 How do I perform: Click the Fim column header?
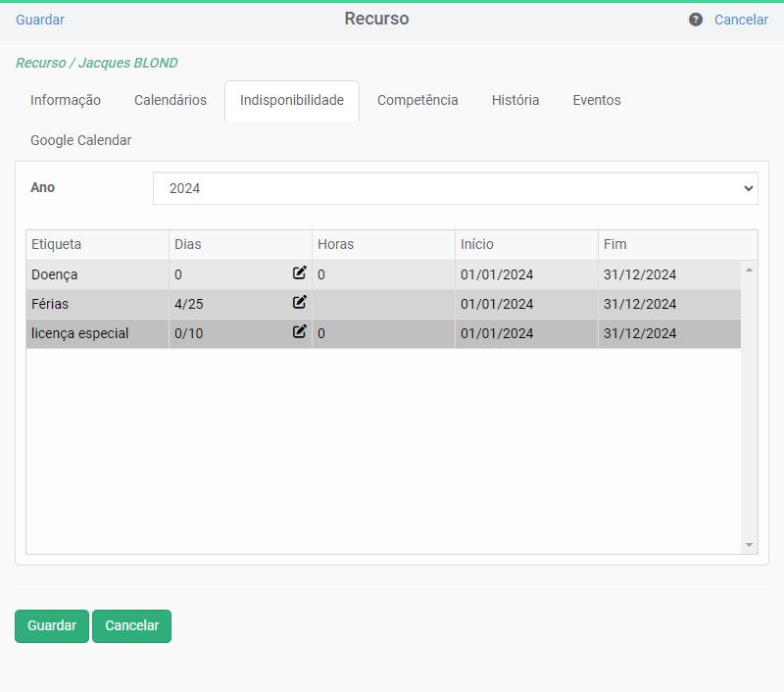pos(677,244)
